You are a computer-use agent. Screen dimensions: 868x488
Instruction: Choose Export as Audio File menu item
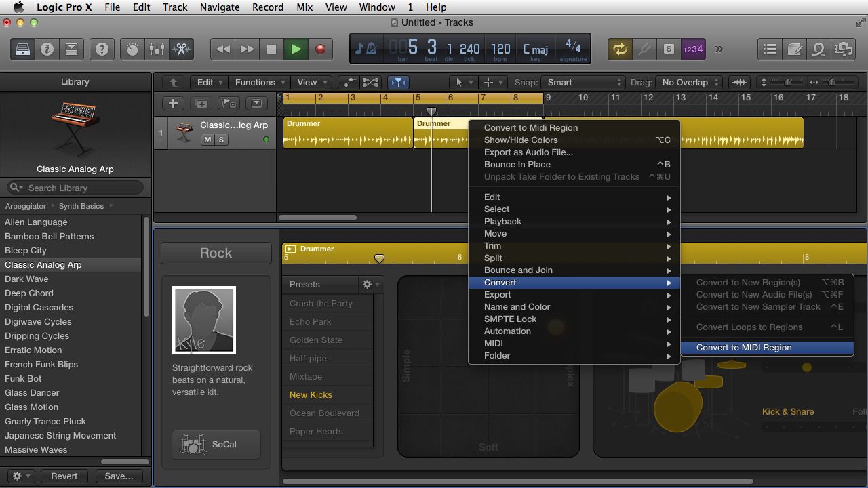pos(574,152)
